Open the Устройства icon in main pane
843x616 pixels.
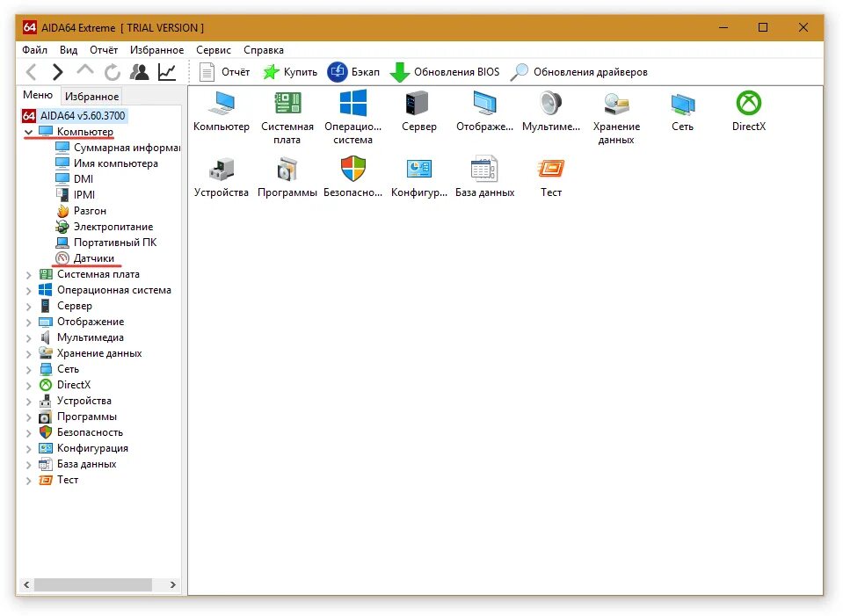coord(222,170)
